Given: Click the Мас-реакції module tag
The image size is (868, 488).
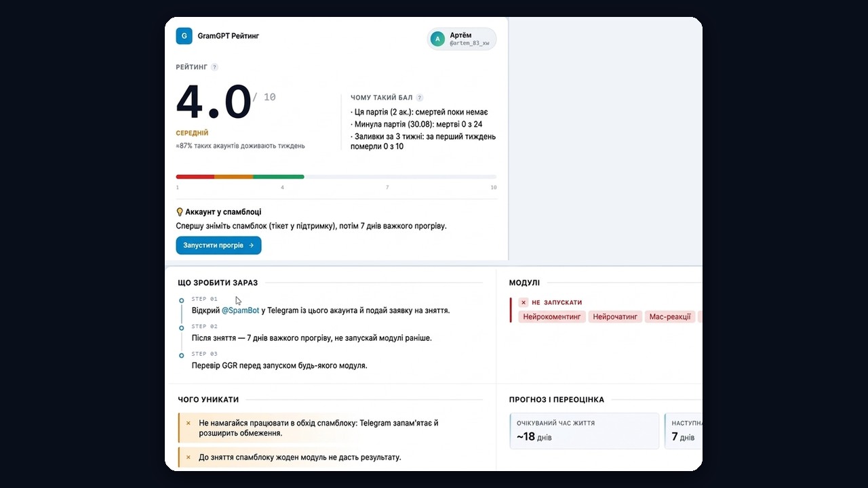Looking at the screenshot, I should 670,317.
